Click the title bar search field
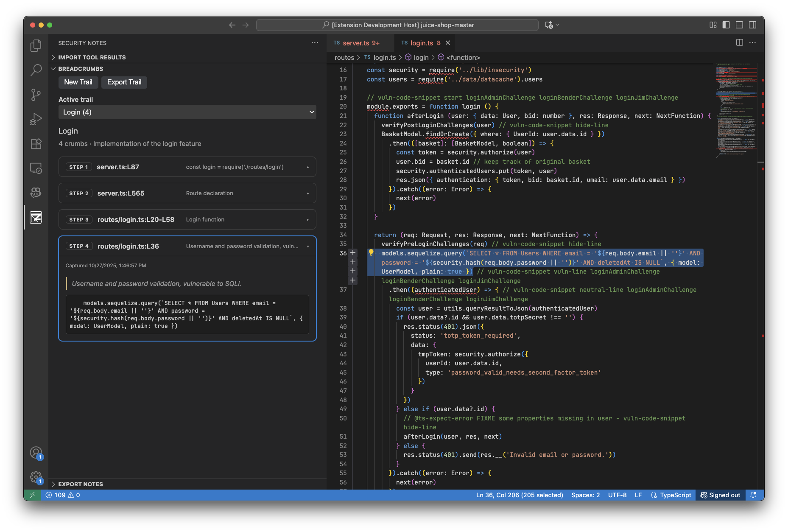 pyautogui.click(x=397, y=25)
